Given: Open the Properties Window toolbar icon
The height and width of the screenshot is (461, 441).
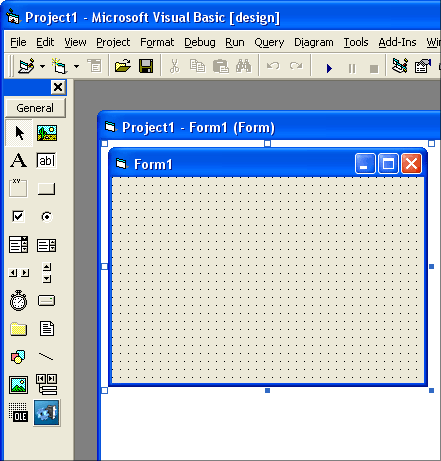Looking at the screenshot, I should point(423,66).
